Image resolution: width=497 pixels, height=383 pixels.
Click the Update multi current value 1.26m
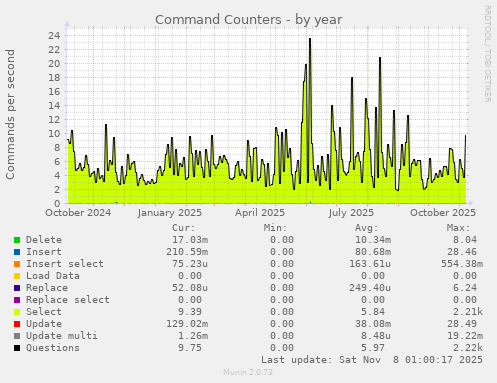click(x=193, y=336)
